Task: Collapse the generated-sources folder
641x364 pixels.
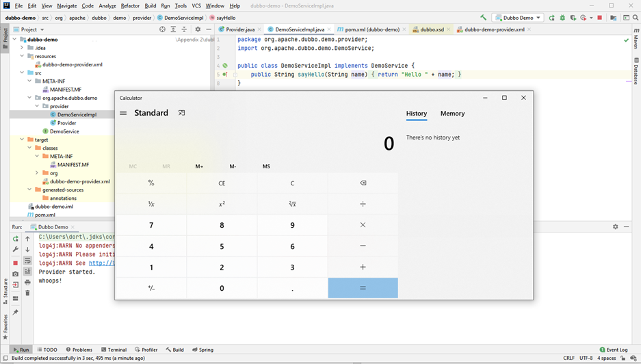Action: [29, 190]
